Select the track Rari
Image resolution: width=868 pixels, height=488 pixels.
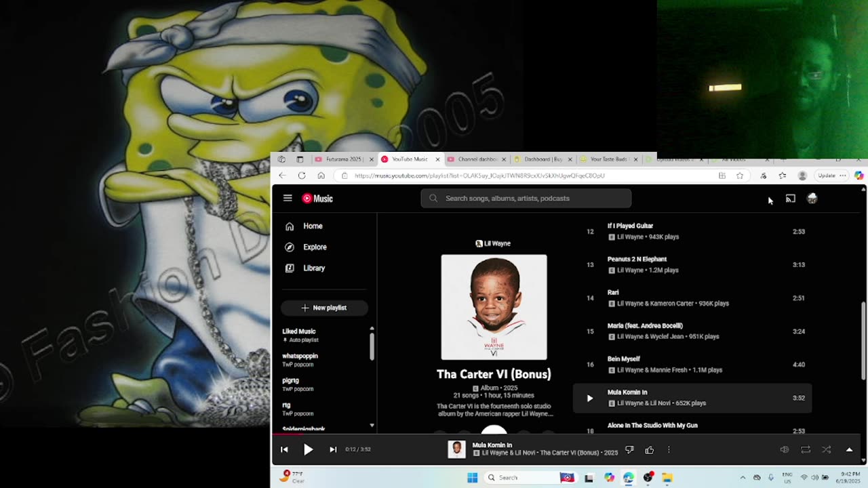pos(613,292)
